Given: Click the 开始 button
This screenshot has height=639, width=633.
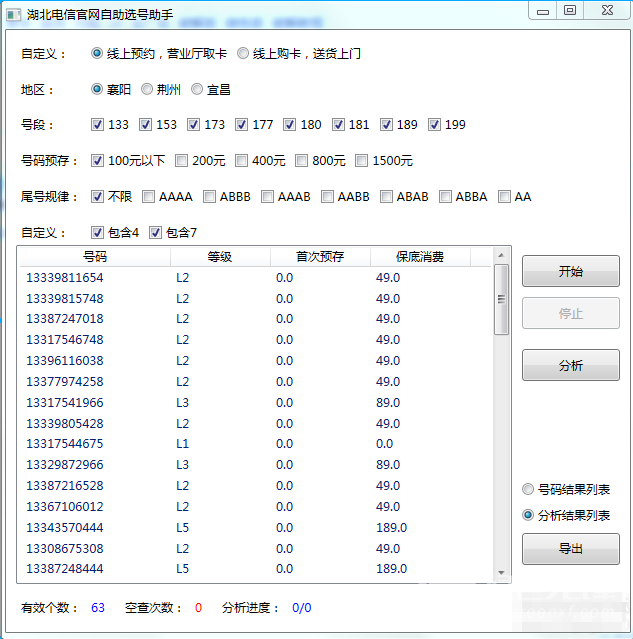Looking at the screenshot, I should point(571,271).
